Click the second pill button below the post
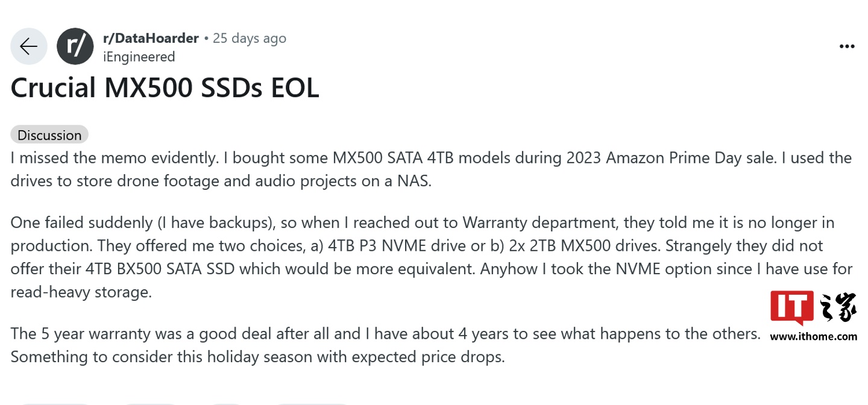The height and width of the screenshot is (405, 868). click(151, 404)
